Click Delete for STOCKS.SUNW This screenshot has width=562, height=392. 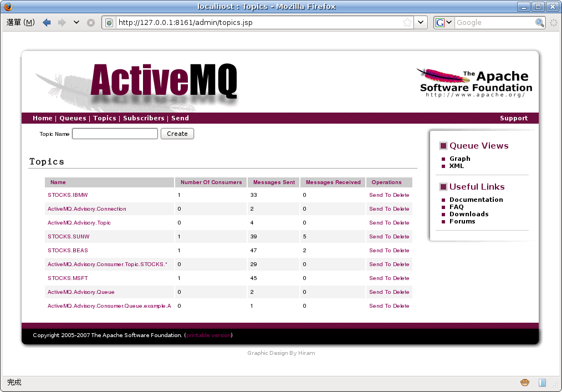tap(401, 236)
